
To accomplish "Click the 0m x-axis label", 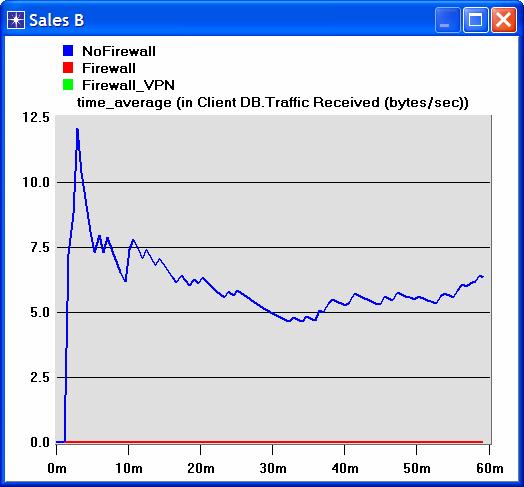I will tap(57, 468).
